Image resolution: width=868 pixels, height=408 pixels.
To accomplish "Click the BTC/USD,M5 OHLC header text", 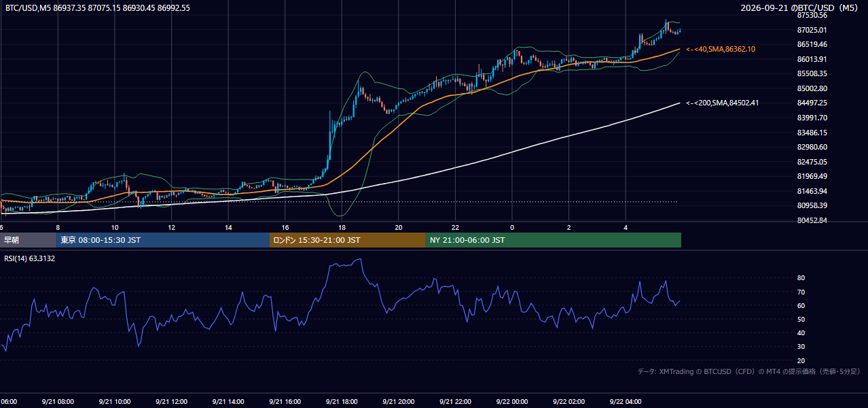I will pyautogui.click(x=98, y=8).
